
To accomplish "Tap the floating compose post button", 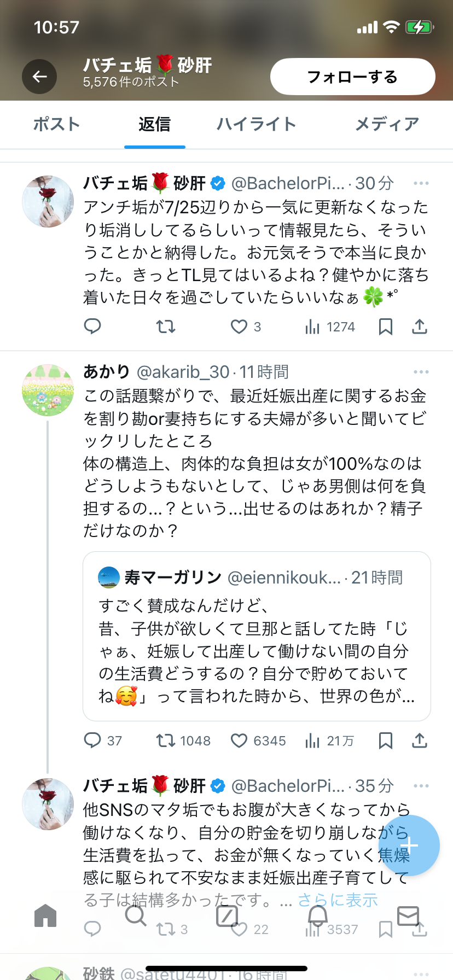I will click(409, 845).
